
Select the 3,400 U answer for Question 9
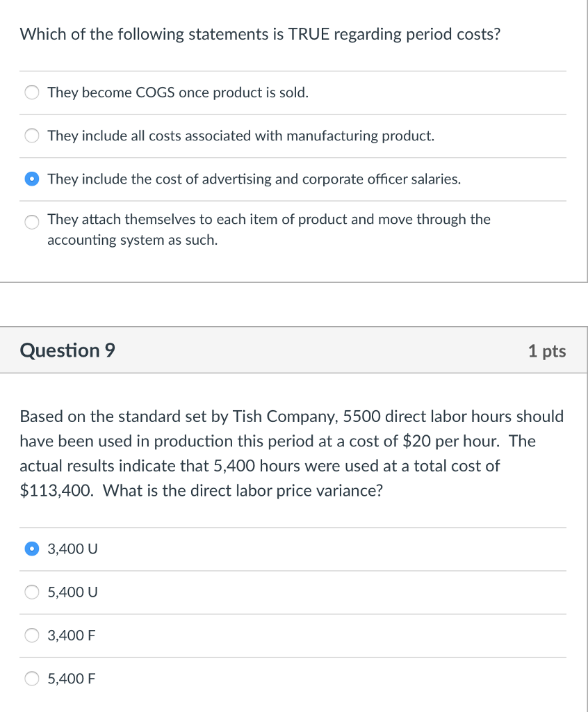click(31, 549)
